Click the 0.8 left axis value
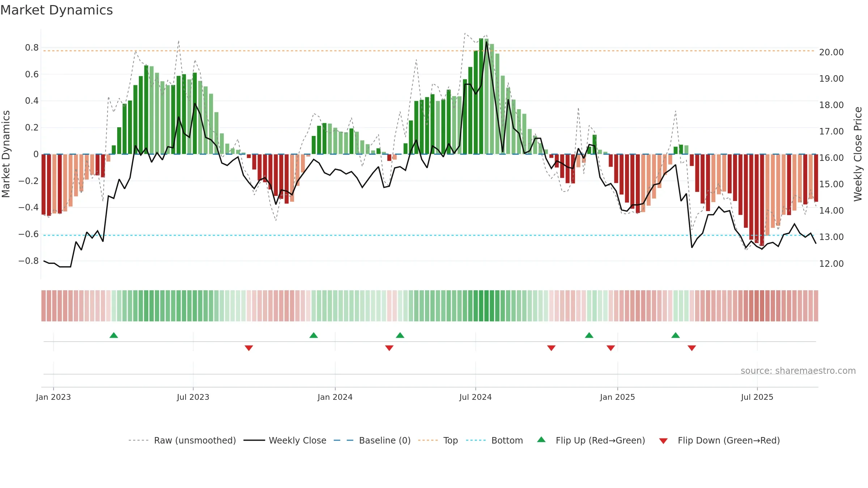 [x=32, y=47]
